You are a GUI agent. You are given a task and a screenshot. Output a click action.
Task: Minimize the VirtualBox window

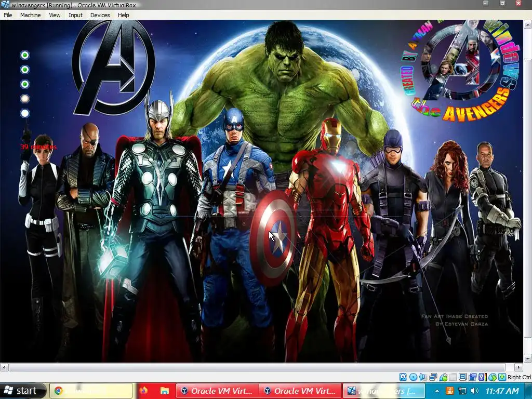click(486, 4)
